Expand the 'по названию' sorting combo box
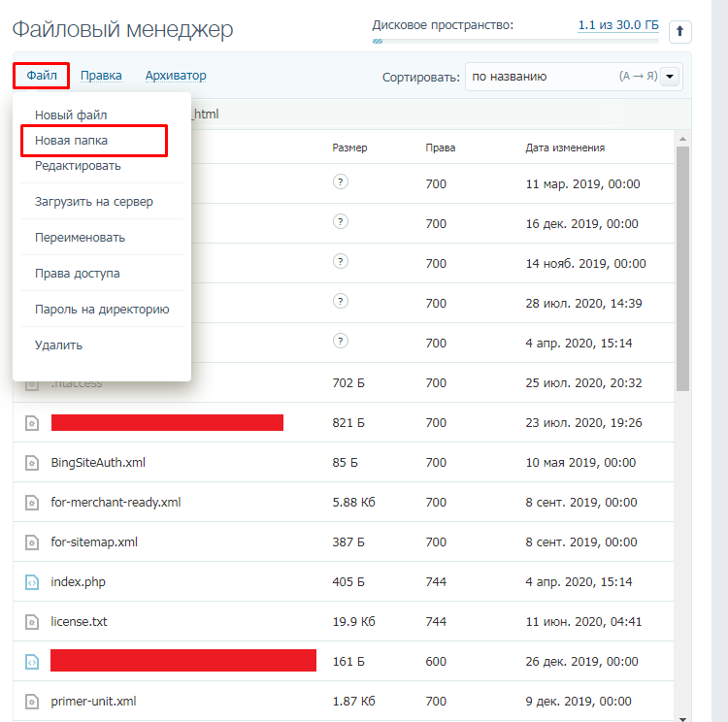The height and width of the screenshot is (722, 728). 574,77
